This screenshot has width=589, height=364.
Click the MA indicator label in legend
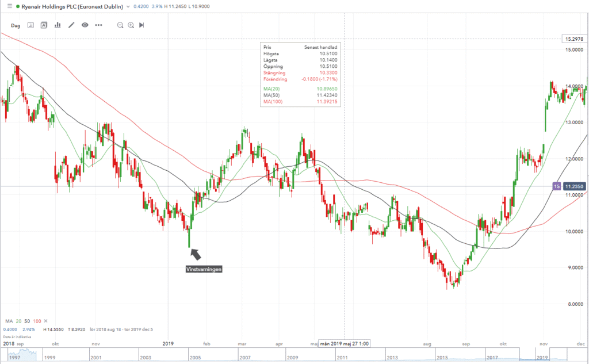[9, 320]
